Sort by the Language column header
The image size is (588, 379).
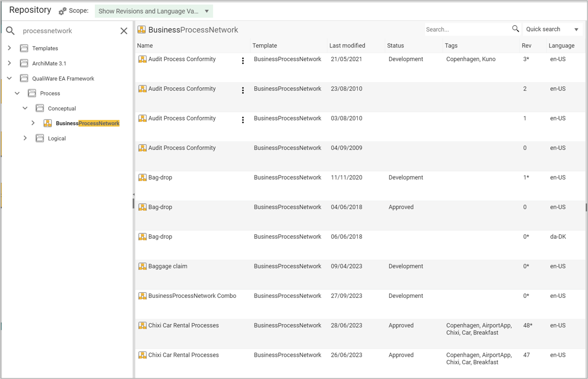click(561, 46)
